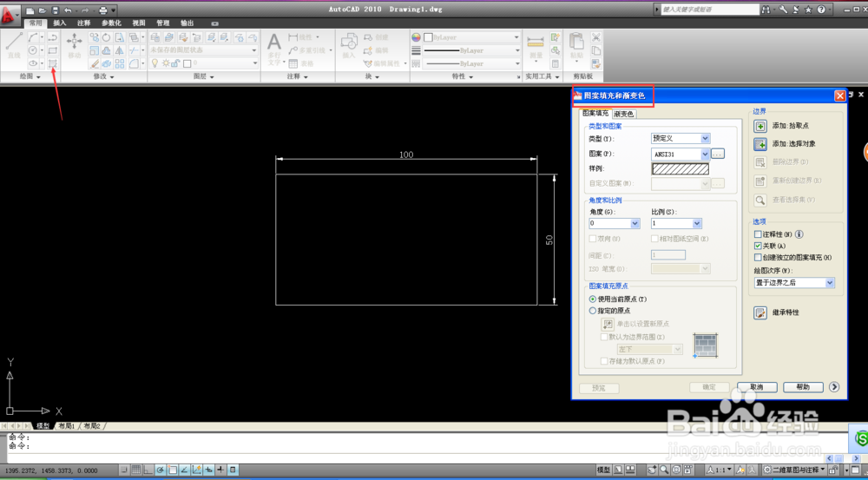Image resolution: width=868 pixels, height=480 pixels.
Task: Toggle the Annotative (注释性) checkbox
Action: (758, 234)
